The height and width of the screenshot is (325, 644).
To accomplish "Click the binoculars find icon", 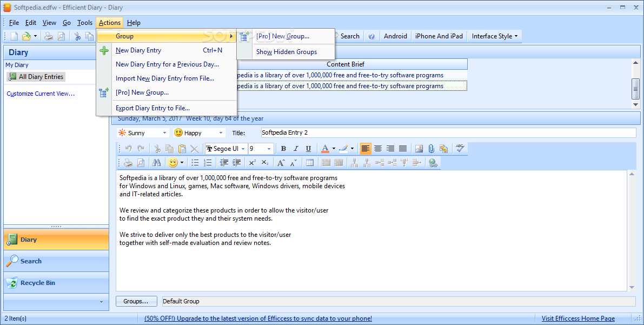I will [156, 163].
